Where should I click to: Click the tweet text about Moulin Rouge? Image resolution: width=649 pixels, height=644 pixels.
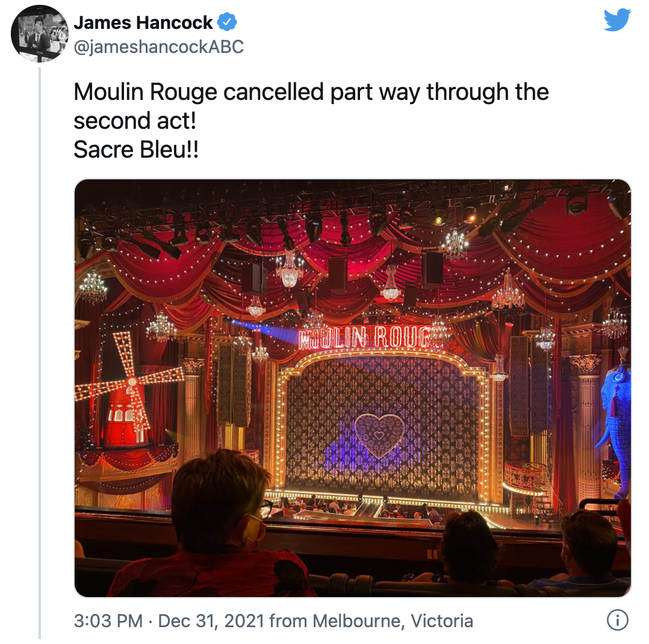[x=311, y=120]
